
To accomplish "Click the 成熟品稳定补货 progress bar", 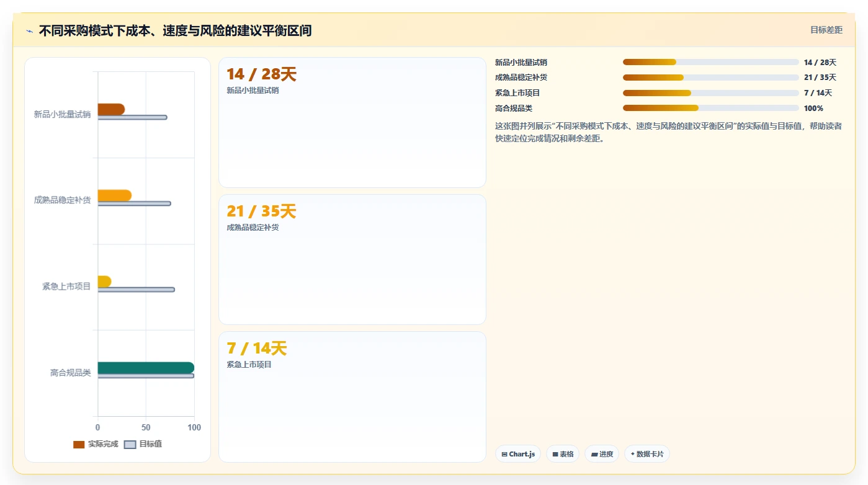I will (x=710, y=78).
